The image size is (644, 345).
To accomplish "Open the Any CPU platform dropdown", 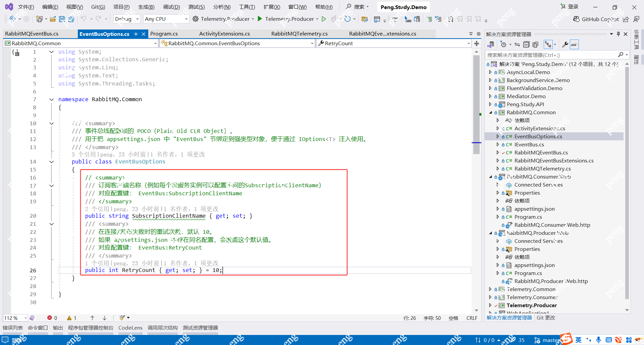I will pyautogui.click(x=166, y=19).
